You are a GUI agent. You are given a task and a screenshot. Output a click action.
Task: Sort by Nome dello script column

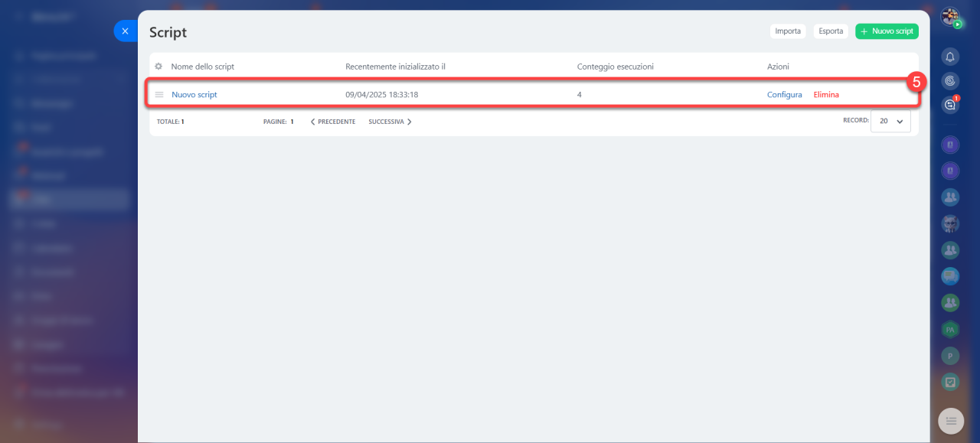203,67
